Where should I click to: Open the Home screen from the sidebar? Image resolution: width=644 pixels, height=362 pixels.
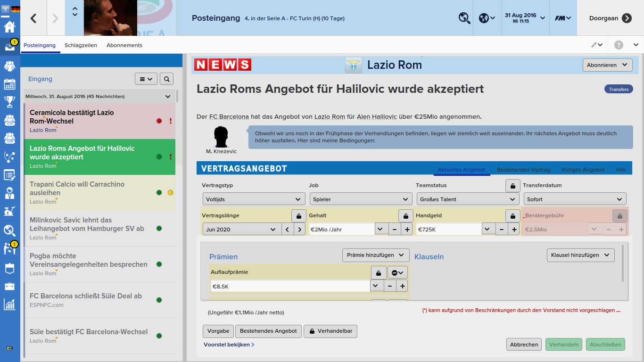9,26
